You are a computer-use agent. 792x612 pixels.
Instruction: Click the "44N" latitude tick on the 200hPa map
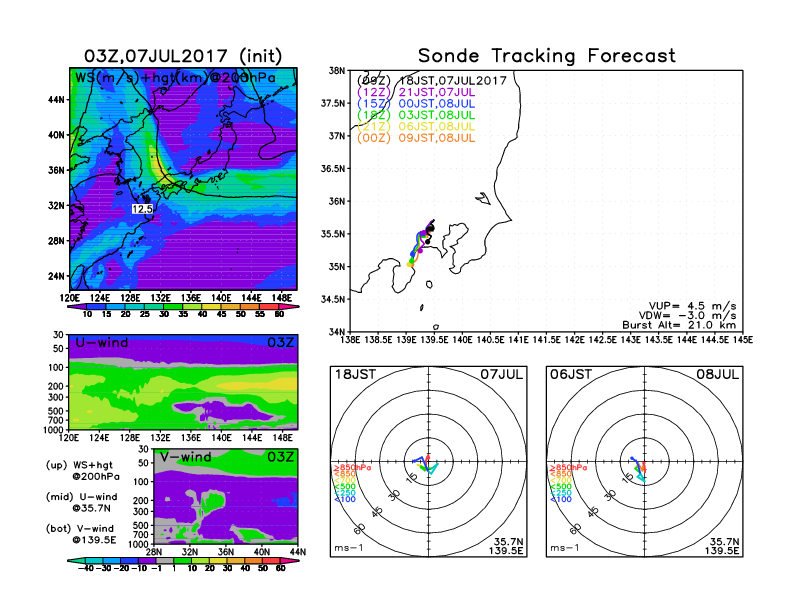[56, 100]
